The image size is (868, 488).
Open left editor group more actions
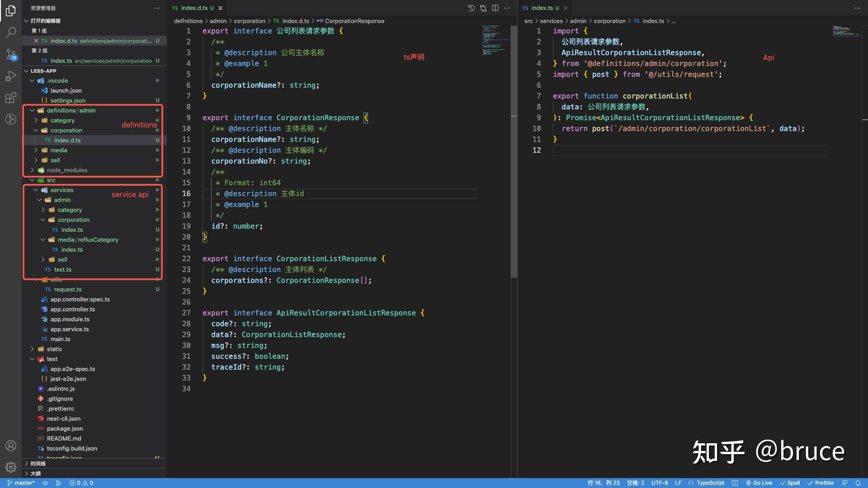507,8
